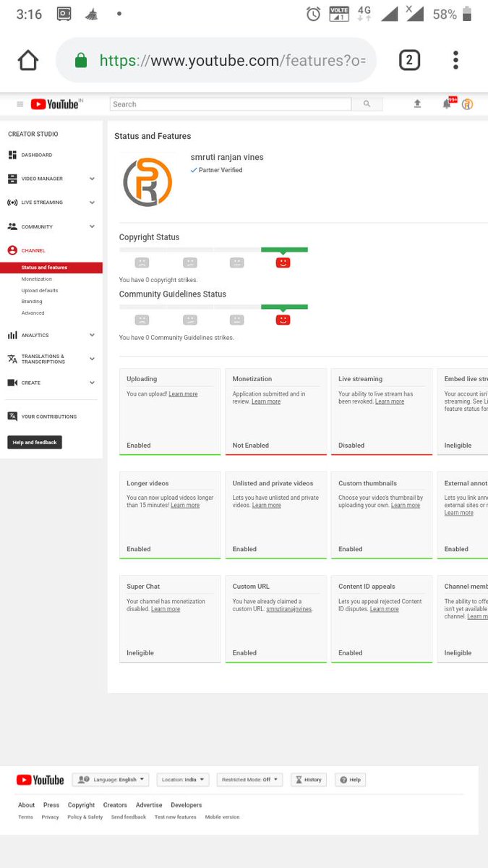Click the Your Contributions icon

click(12, 417)
